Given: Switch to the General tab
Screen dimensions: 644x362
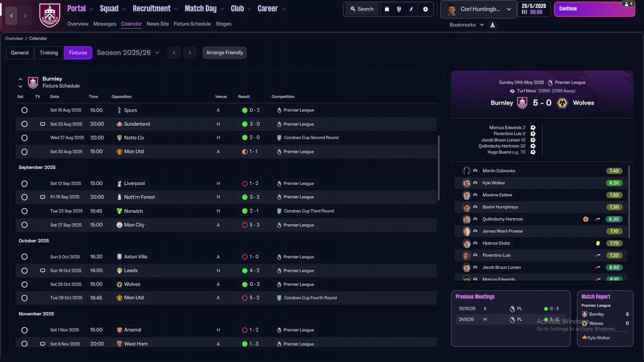Looking at the screenshot, I should [20, 53].
